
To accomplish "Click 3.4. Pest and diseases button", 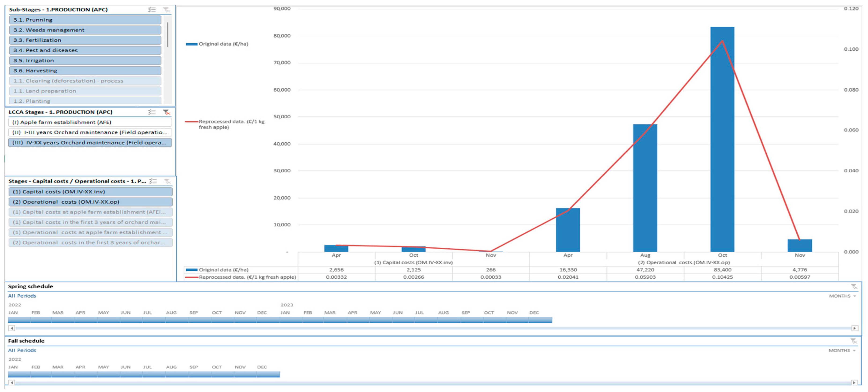I will [x=85, y=51].
